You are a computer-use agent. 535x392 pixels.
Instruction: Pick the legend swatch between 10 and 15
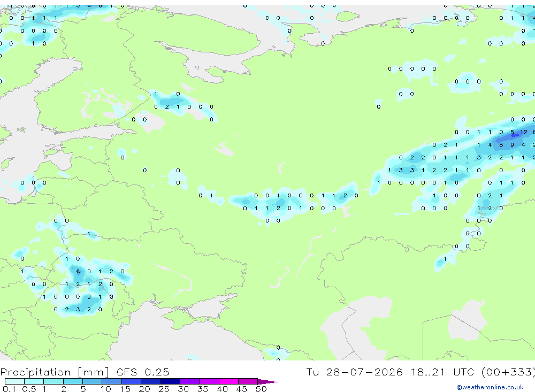pyautogui.click(x=112, y=381)
